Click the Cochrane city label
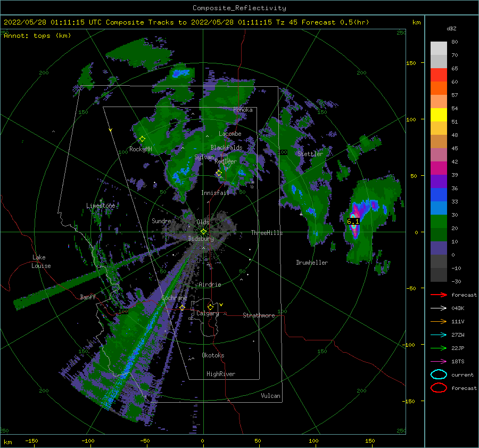Screen dimensions: 479x448 point(174,298)
